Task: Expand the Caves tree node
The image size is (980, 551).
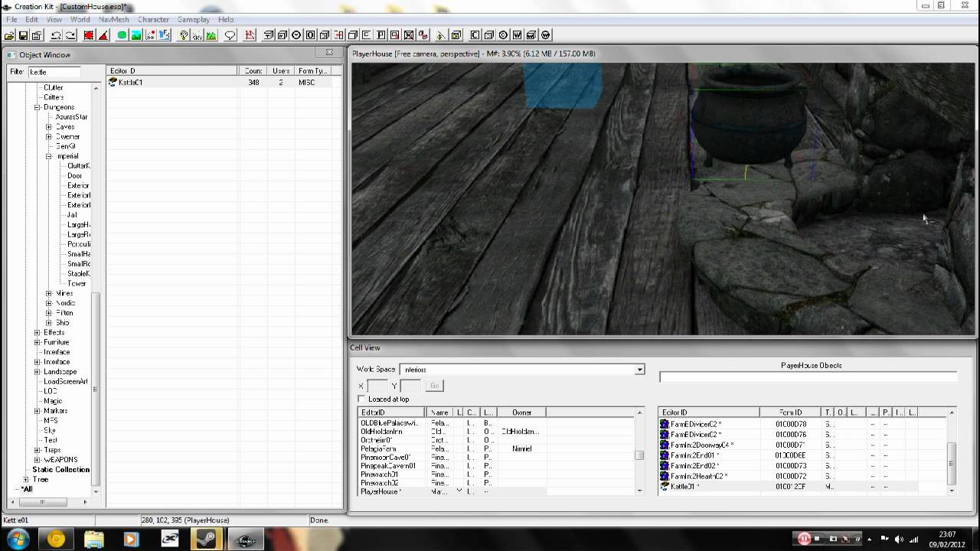Action: (49, 127)
